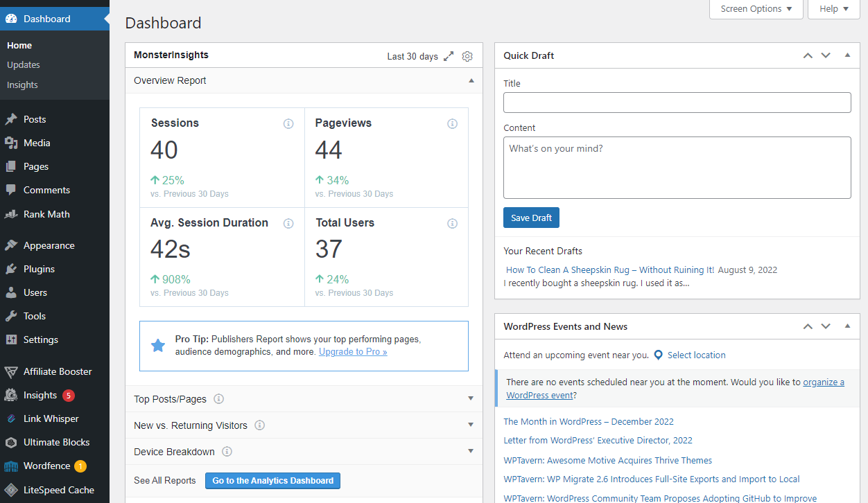The image size is (868, 503).
Task: Toggle the Quick Draft panel collapse arrow
Action: (847, 55)
